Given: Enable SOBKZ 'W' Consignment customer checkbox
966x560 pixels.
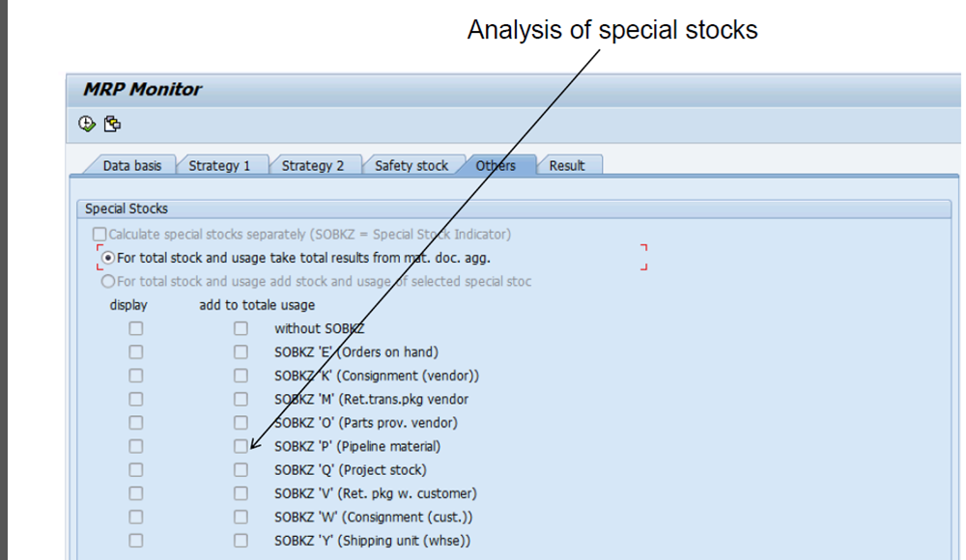Looking at the screenshot, I should [137, 516].
